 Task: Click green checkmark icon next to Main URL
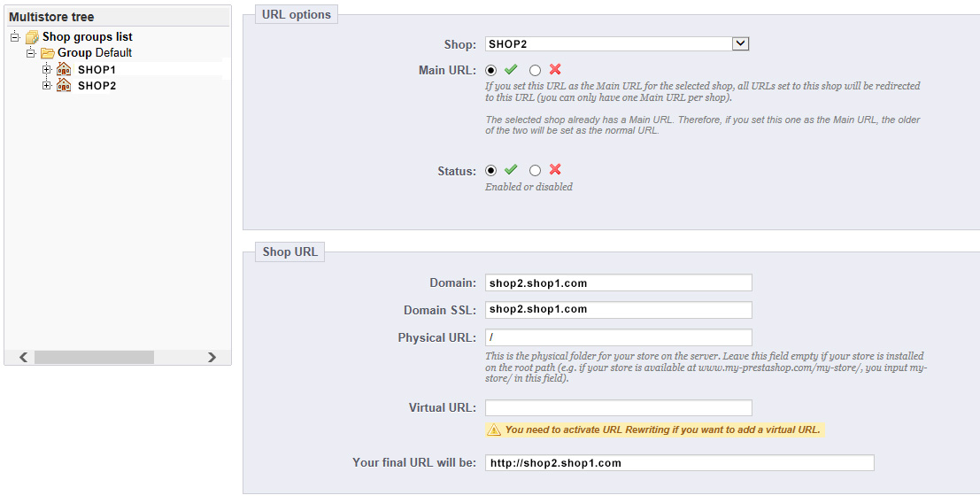tap(511, 70)
